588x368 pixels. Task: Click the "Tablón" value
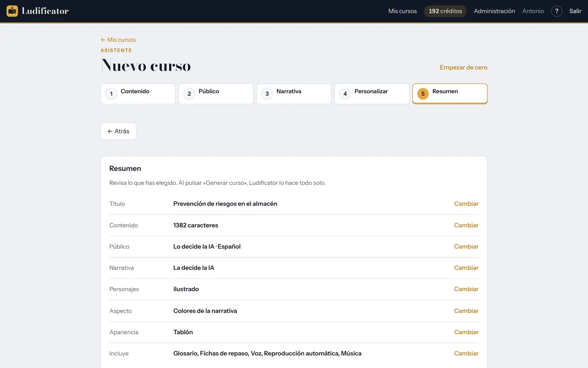[x=183, y=332]
